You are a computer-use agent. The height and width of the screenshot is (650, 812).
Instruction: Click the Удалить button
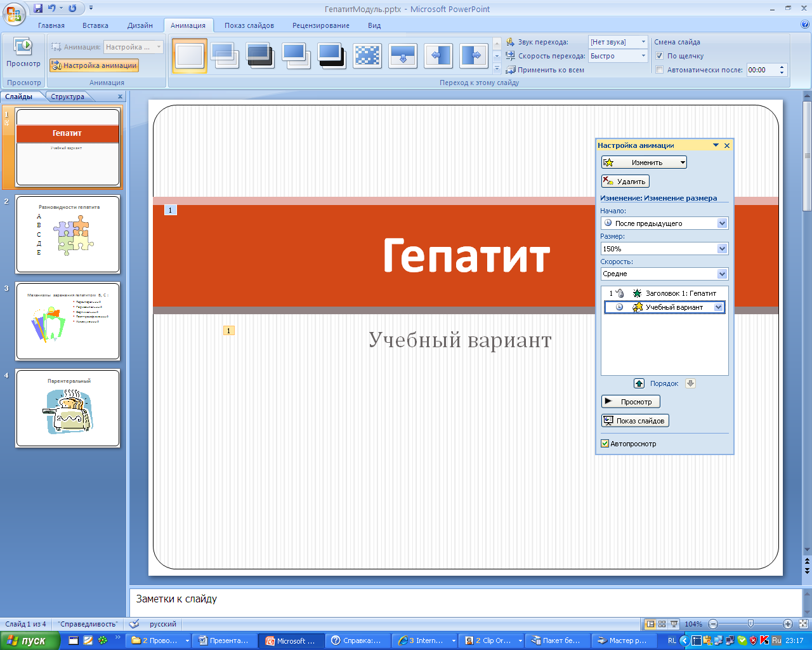[625, 182]
